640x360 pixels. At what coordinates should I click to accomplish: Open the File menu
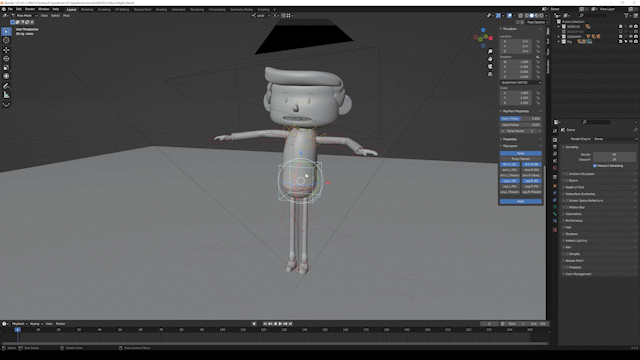tap(10, 9)
